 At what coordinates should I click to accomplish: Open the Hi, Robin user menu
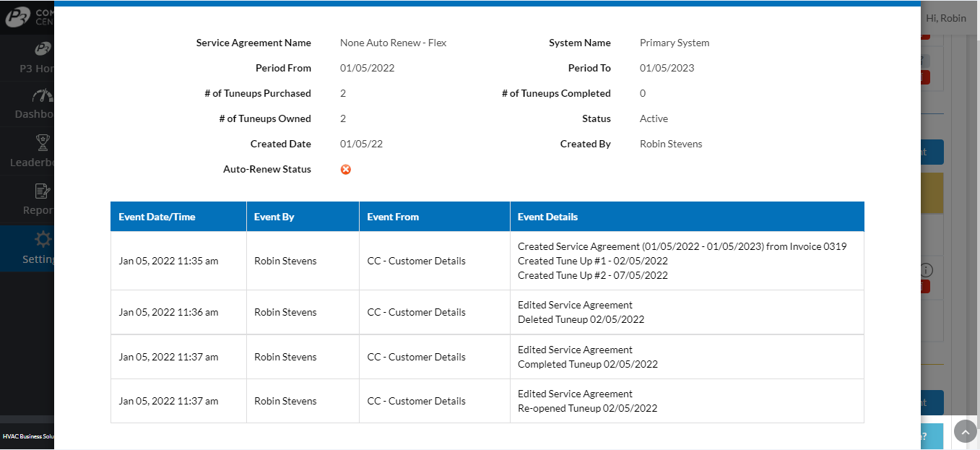pyautogui.click(x=945, y=18)
